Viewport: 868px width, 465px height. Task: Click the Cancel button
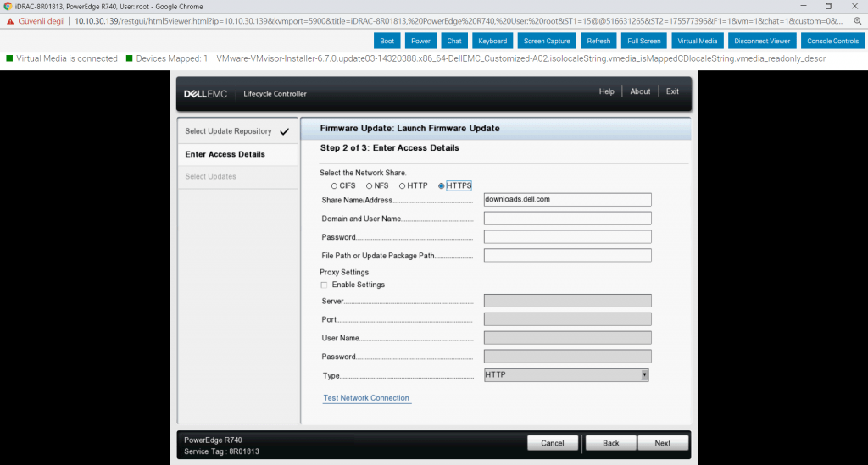pos(553,443)
